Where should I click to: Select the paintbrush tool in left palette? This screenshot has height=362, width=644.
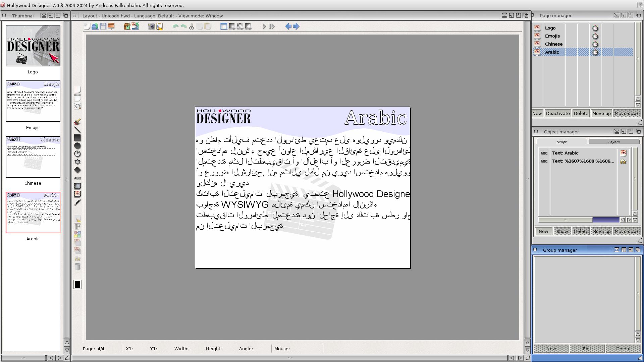click(77, 122)
